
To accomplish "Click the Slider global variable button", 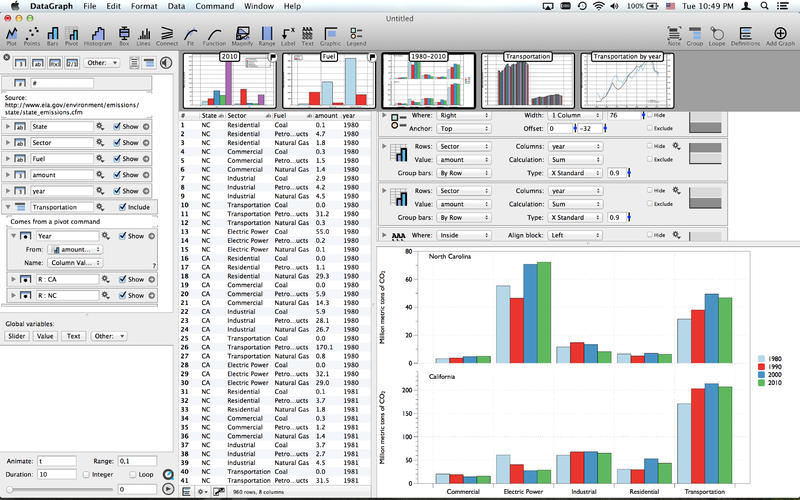I will (x=18, y=336).
